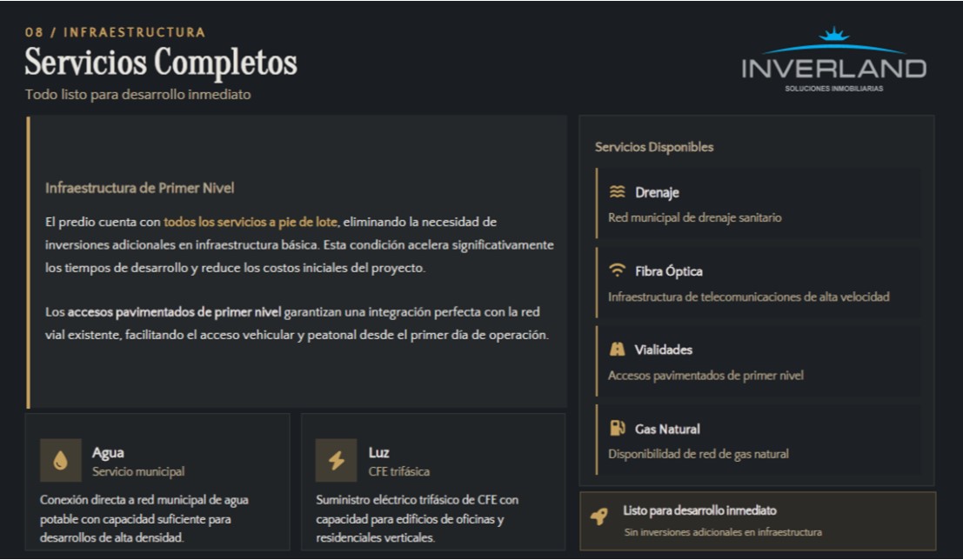The image size is (963, 560).
Task: Select the Fibra Óptica service heading
Action: 668,271
